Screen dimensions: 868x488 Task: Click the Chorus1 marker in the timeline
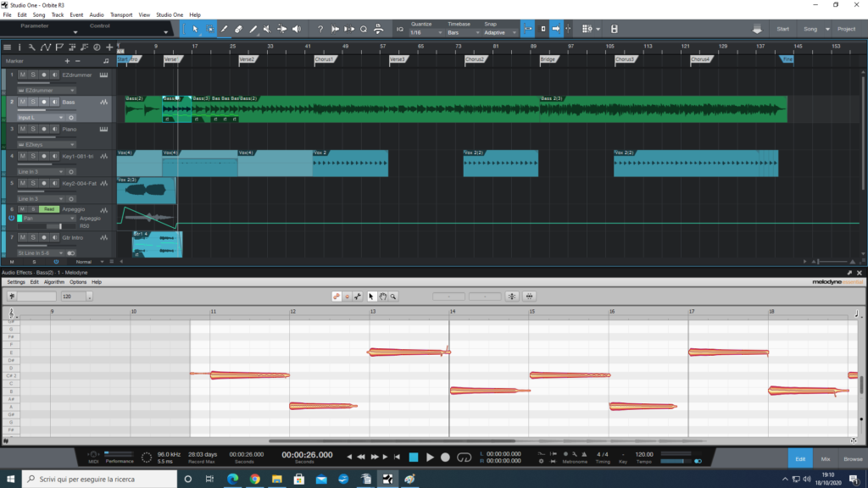324,59
